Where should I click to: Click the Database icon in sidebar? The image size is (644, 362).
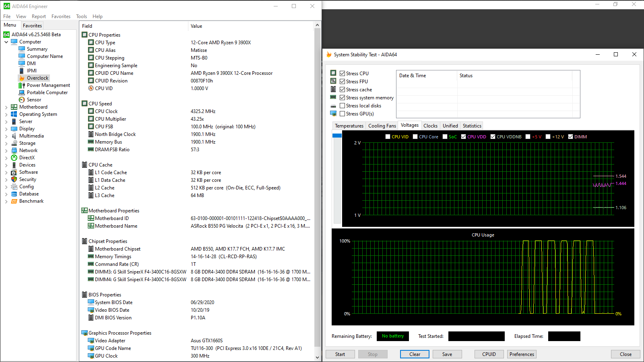(x=14, y=194)
